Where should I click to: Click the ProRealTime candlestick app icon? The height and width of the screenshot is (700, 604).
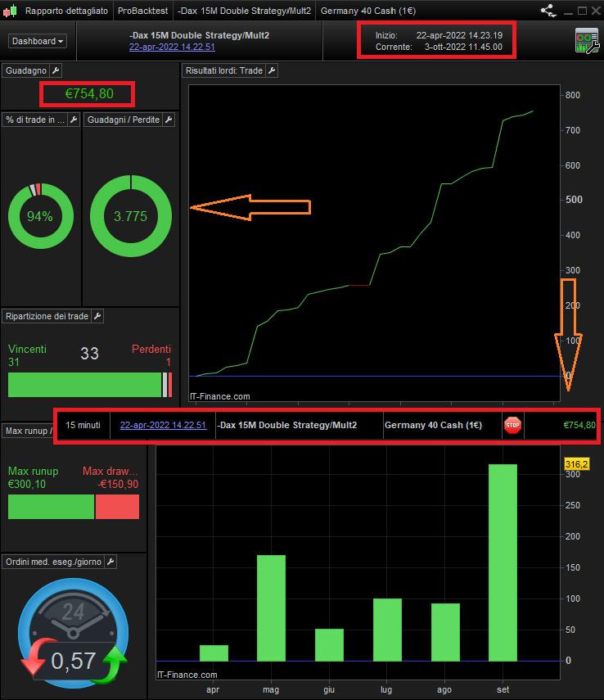10,11
